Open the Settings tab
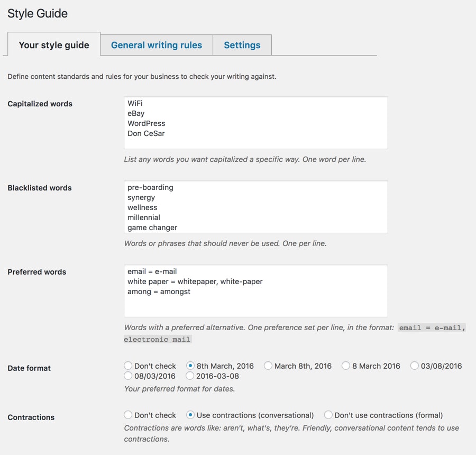The image size is (476, 455). [x=242, y=45]
